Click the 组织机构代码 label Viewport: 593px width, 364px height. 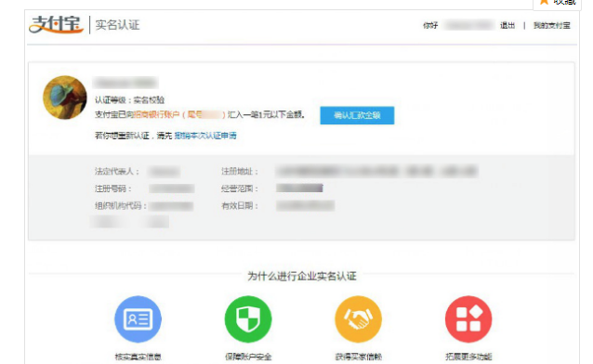tap(121, 206)
